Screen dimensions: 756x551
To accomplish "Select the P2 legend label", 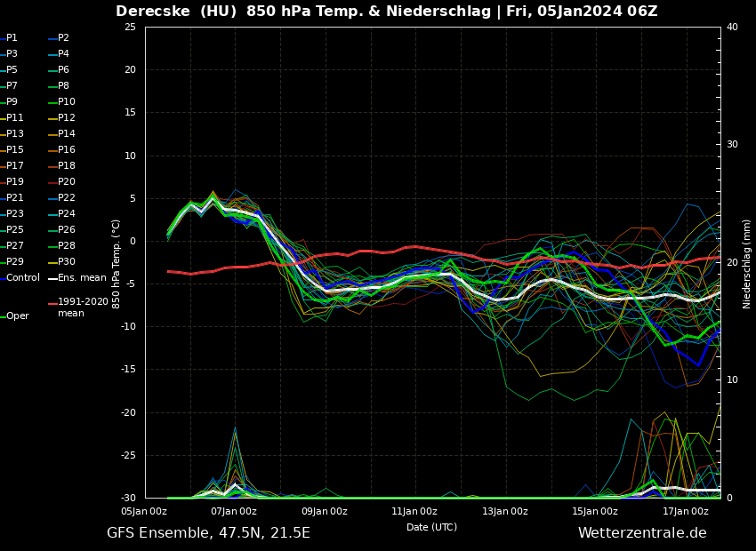I will (x=63, y=38).
